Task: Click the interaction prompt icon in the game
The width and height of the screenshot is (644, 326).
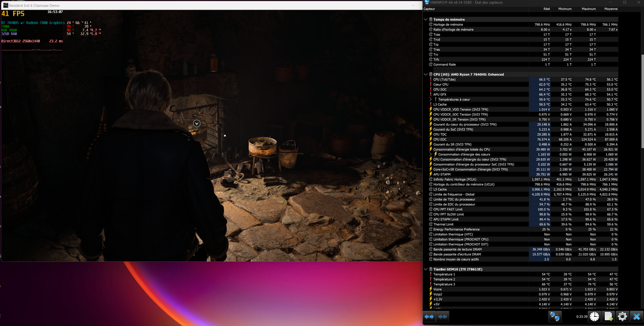Action: (x=197, y=123)
